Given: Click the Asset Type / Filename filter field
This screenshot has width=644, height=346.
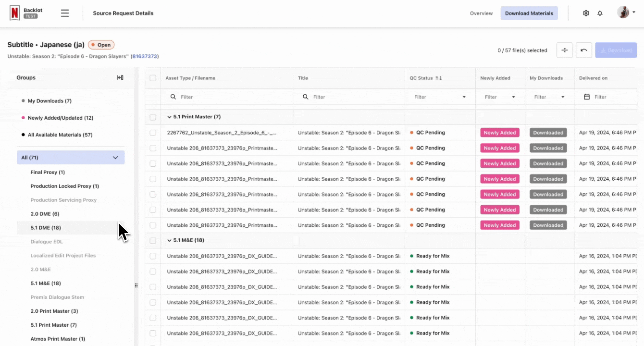Looking at the screenshot, I should pos(227,97).
